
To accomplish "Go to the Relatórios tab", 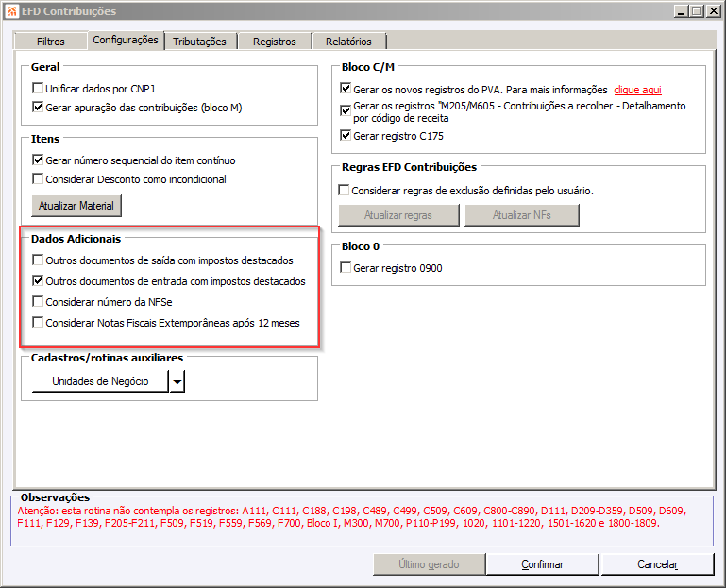I will coord(348,42).
